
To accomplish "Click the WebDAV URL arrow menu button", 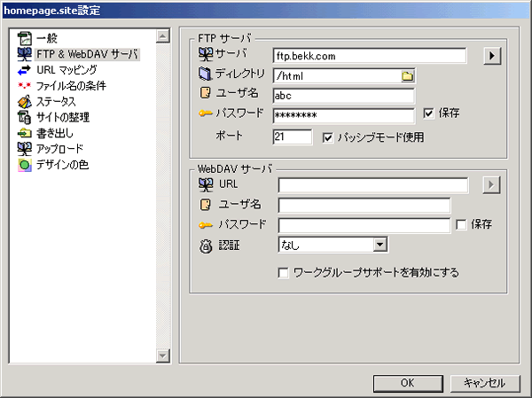I will [x=491, y=185].
